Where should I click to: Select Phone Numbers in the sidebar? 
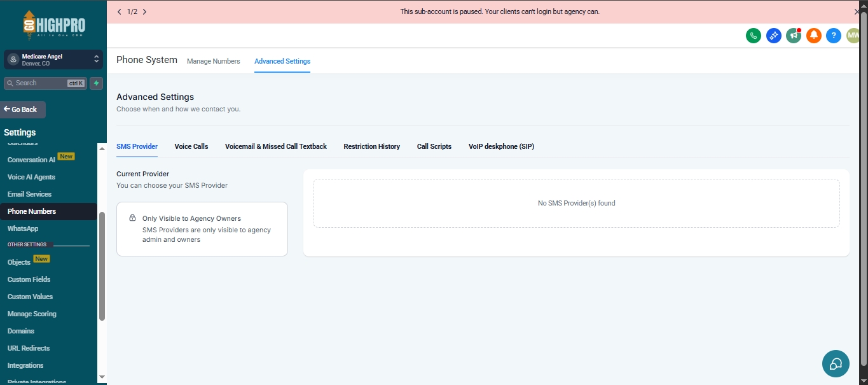48,211
